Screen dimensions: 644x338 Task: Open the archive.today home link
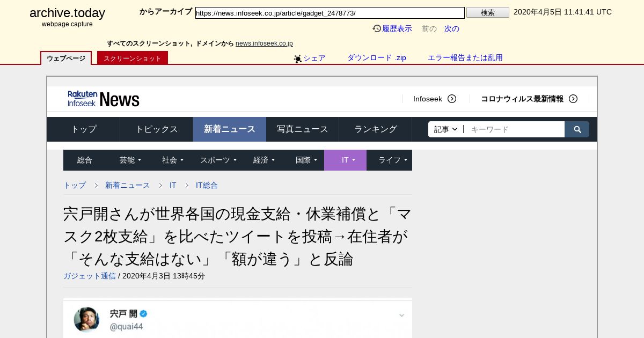67,13
